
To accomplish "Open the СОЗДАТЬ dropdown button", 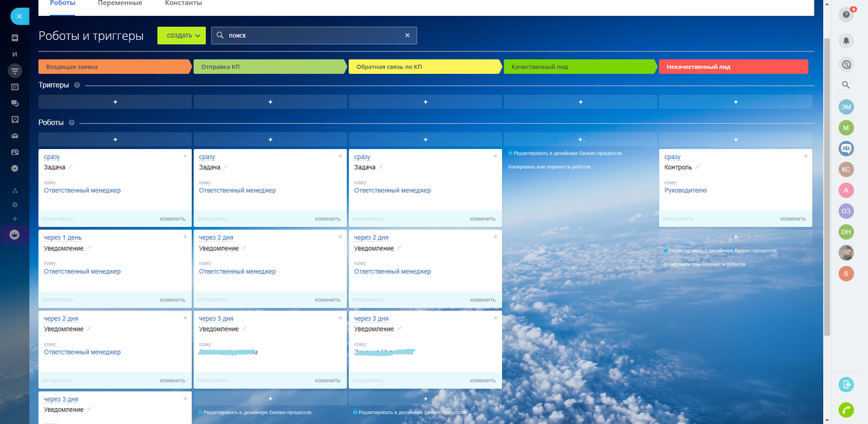I will pos(182,35).
